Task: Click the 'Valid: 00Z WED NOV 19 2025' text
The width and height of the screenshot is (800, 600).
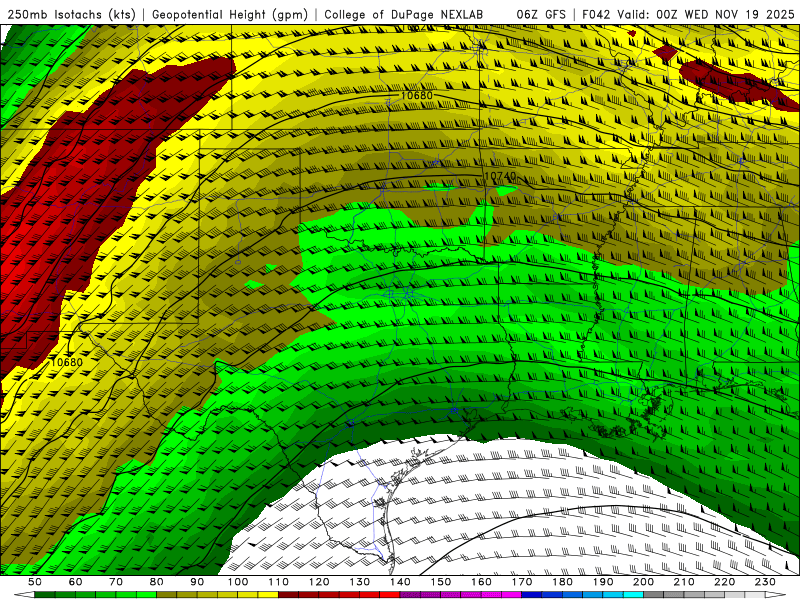Action: [706, 15]
